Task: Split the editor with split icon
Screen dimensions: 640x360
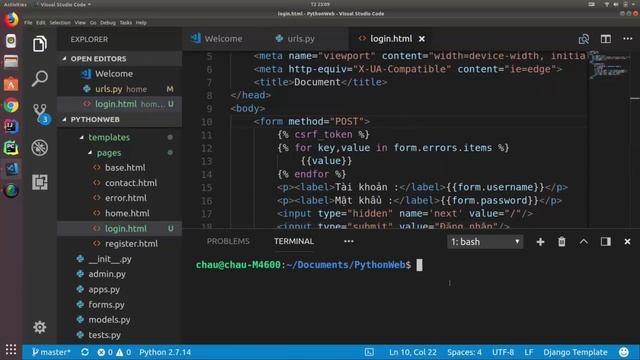Action: click(x=606, y=39)
